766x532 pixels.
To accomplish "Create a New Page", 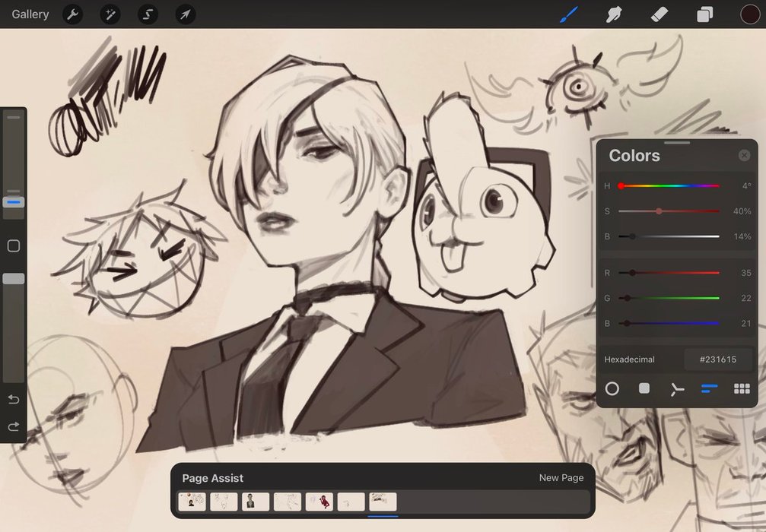I will click(x=561, y=478).
